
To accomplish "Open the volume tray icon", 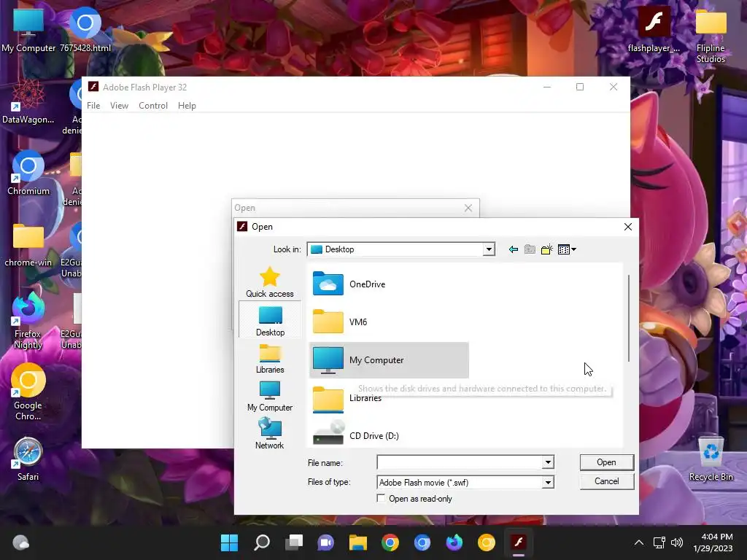I will coord(676,542).
